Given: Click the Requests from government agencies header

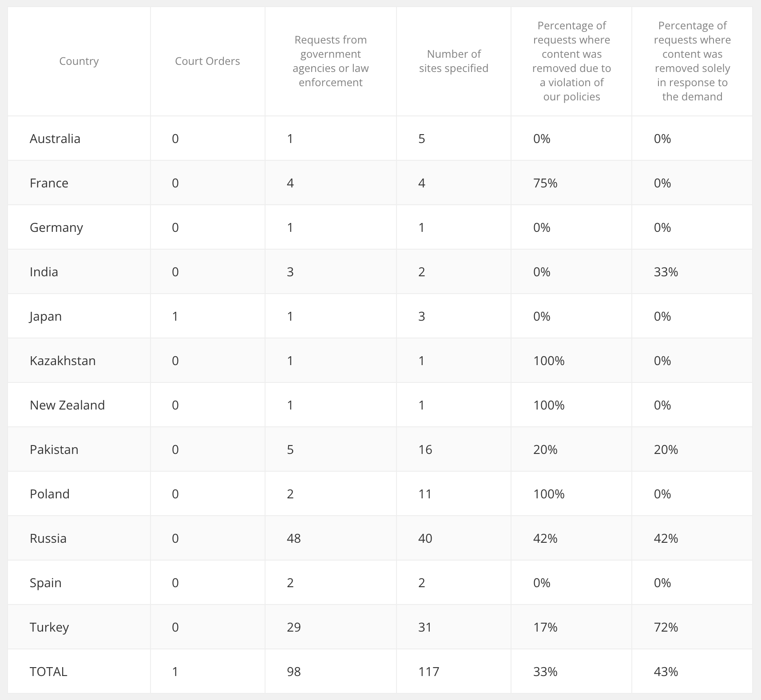Looking at the screenshot, I should (330, 61).
